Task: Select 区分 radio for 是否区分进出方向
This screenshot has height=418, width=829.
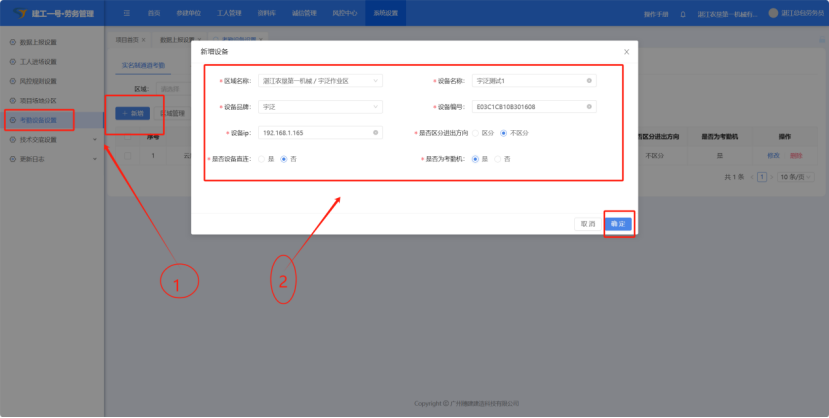Action: [475, 132]
